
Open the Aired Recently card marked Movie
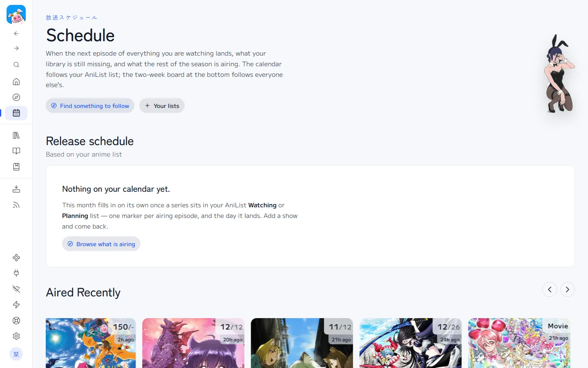tap(519, 343)
